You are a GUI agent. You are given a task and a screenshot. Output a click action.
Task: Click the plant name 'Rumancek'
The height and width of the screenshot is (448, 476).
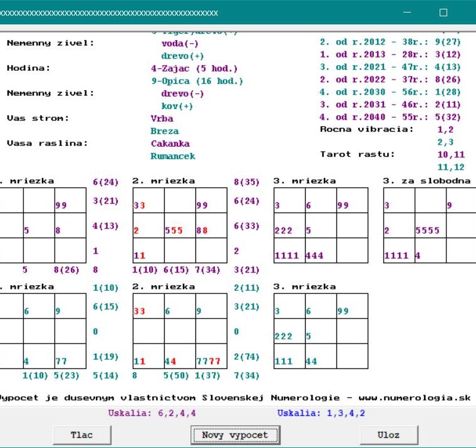[x=173, y=156]
